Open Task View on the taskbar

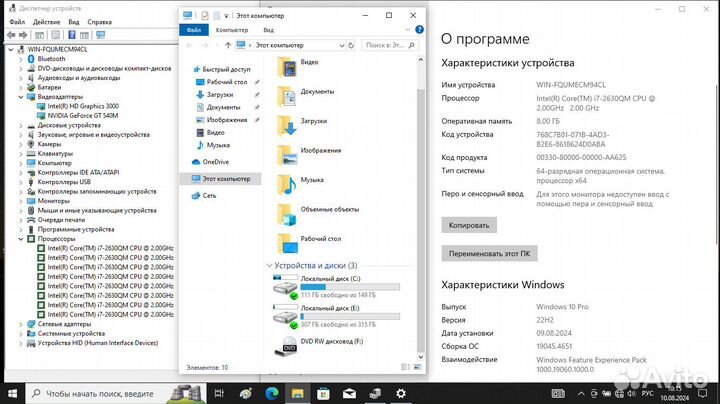click(x=219, y=393)
